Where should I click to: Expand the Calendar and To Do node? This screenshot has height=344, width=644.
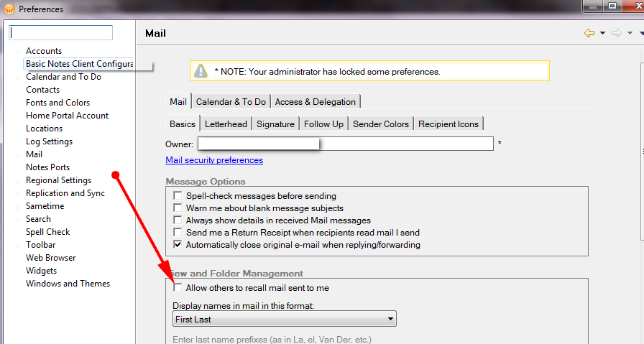[18, 78]
